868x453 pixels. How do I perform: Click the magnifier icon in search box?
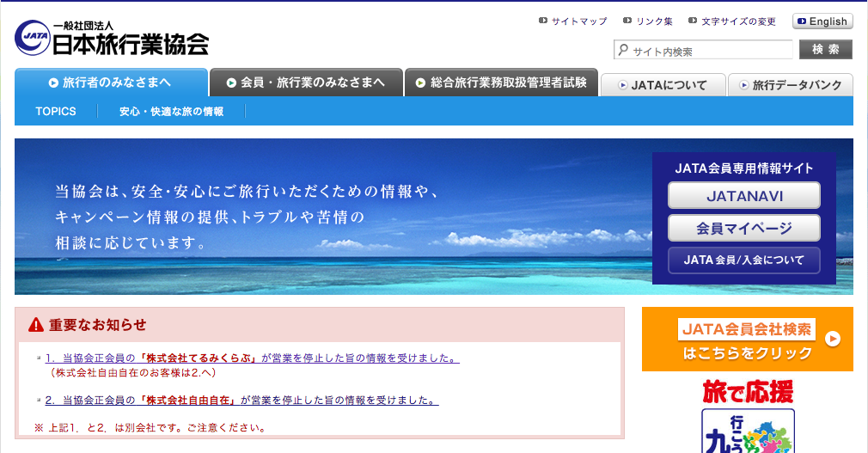pos(623,50)
